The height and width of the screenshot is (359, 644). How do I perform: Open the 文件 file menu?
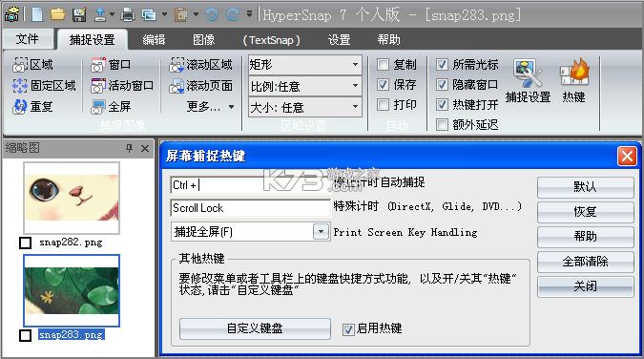coord(28,39)
